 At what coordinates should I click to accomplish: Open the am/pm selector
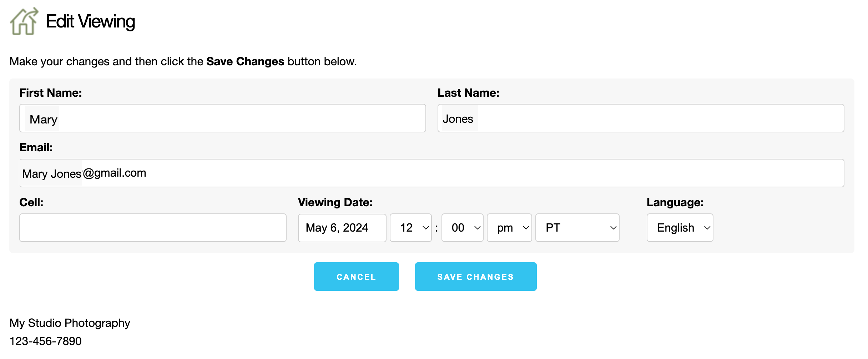509,228
